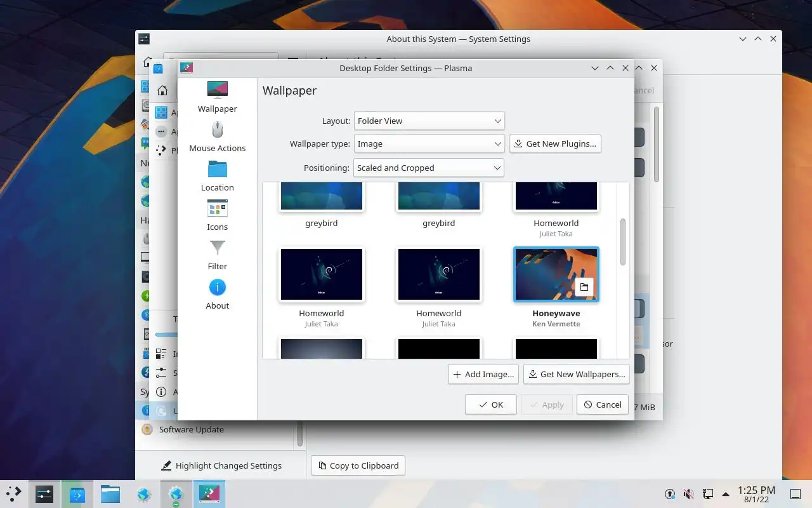Select the Homeworld thumbnail directly left of Honeywave

(439, 274)
